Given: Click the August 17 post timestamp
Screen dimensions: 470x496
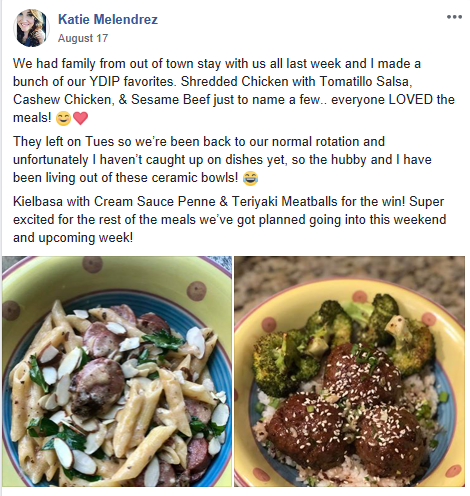Looking at the screenshot, I should click(83, 38).
